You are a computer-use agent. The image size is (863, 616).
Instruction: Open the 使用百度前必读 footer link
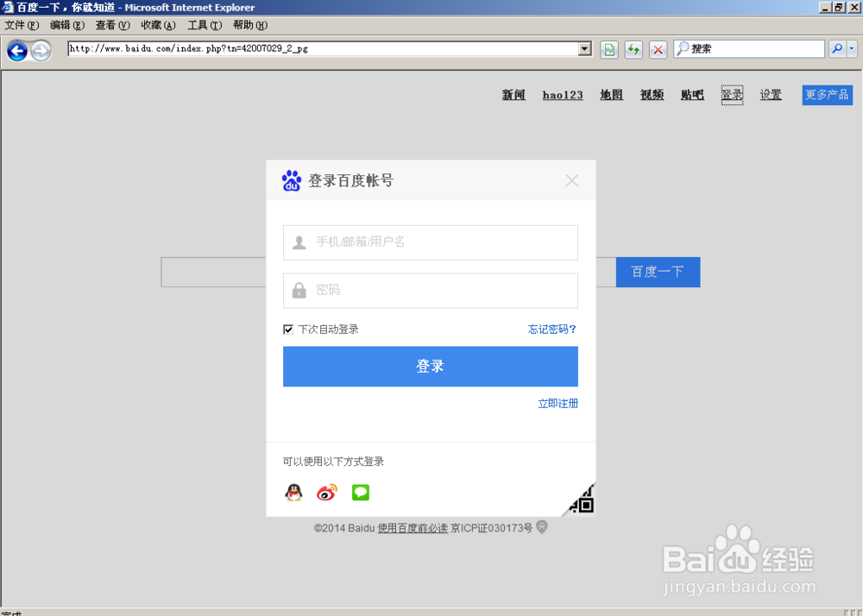tap(413, 529)
